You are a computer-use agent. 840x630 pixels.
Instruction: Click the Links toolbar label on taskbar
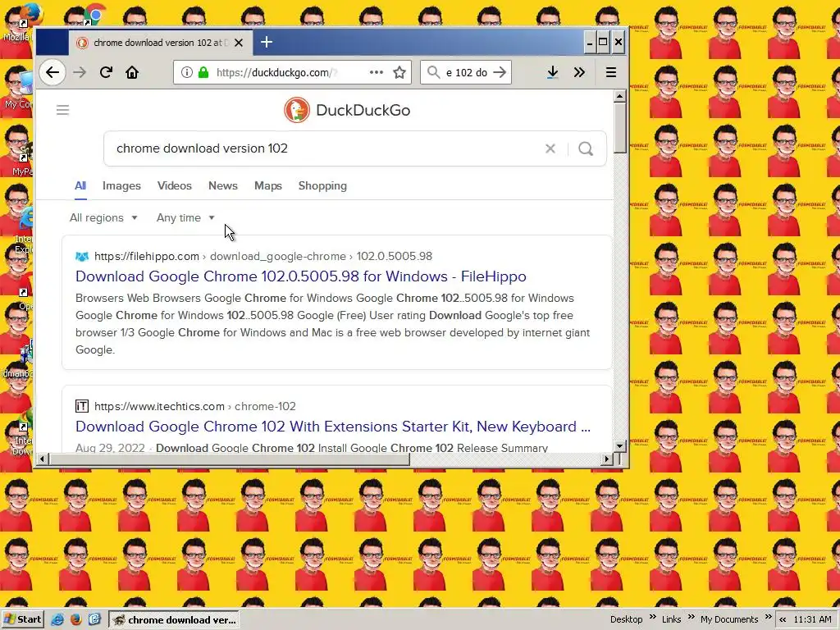pyautogui.click(x=671, y=620)
